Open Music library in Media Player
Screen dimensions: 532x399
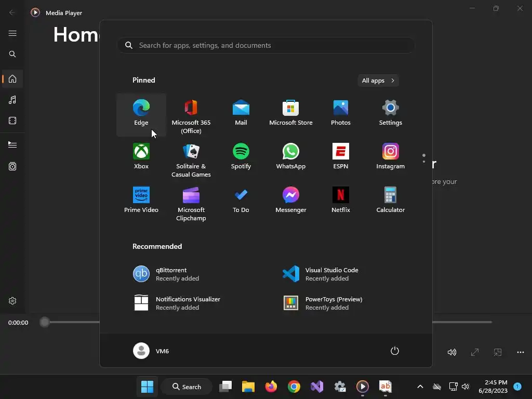pyautogui.click(x=12, y=100)
